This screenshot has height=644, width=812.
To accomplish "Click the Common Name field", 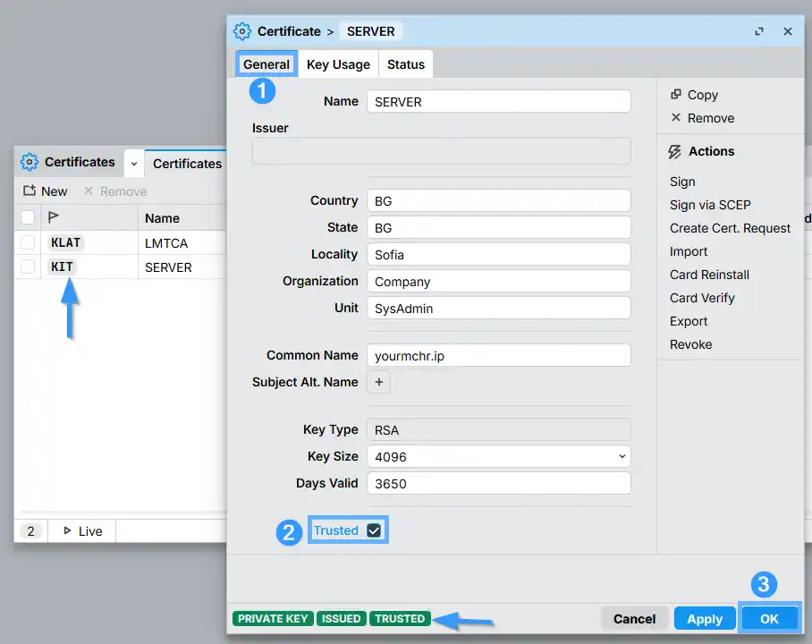I will point(499,355).
